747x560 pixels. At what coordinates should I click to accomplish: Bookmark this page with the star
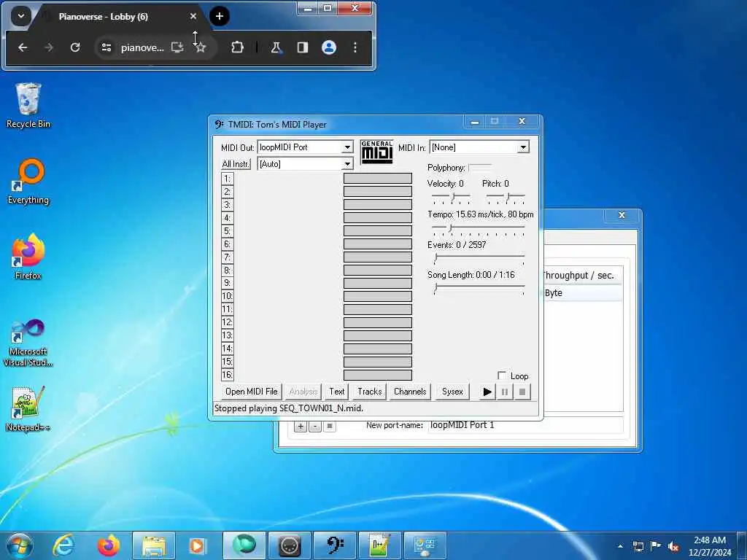201,47
